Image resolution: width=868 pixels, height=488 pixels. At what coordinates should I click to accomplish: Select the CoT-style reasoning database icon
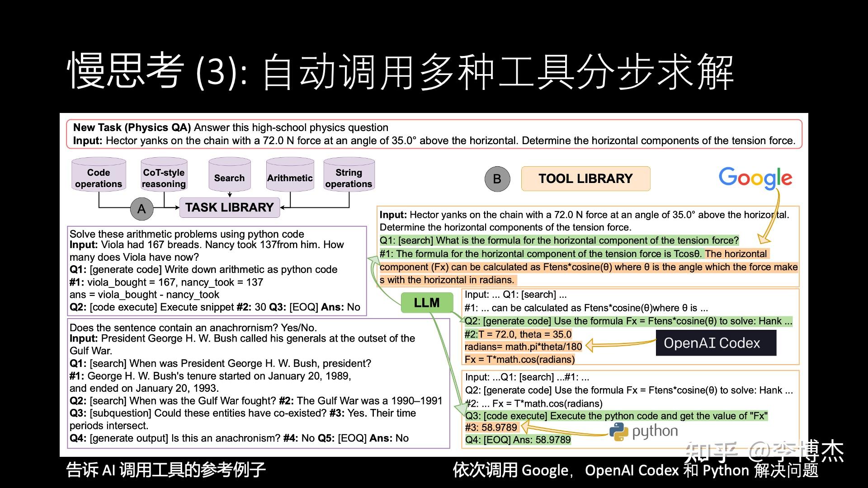click(163, 175)
